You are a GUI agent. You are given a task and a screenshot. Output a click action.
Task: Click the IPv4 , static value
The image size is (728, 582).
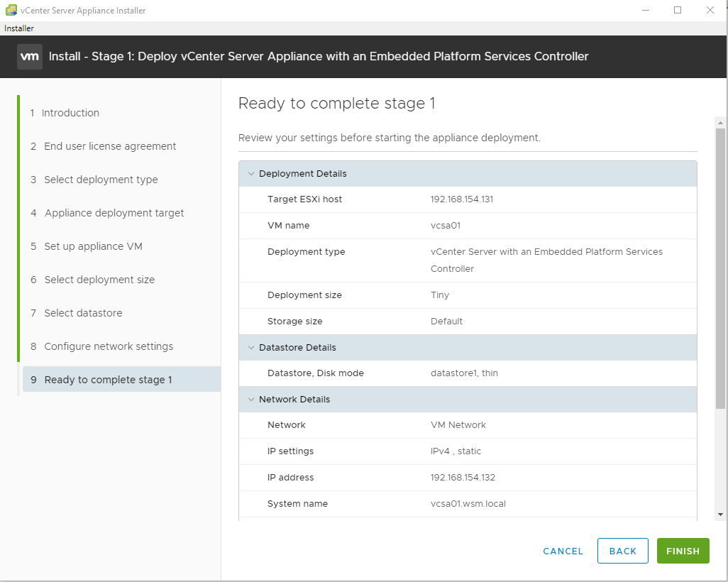(x=456, y=451)
